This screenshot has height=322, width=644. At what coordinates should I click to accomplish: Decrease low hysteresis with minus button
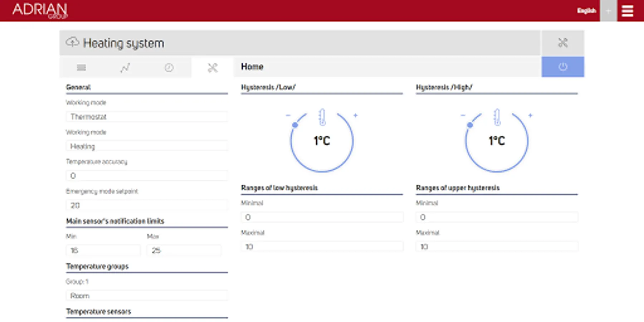288,115
